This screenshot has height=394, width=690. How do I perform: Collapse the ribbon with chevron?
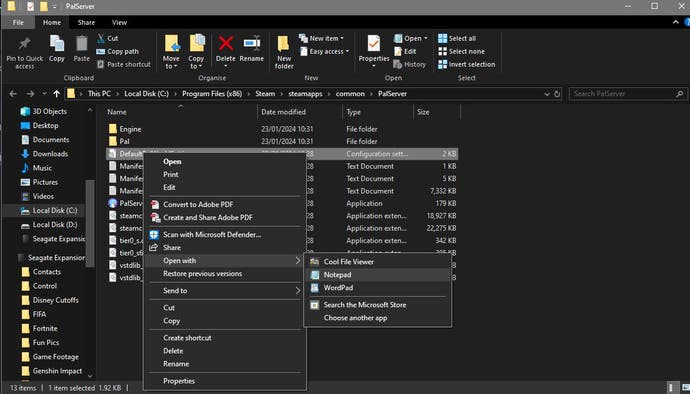point(675,22)
